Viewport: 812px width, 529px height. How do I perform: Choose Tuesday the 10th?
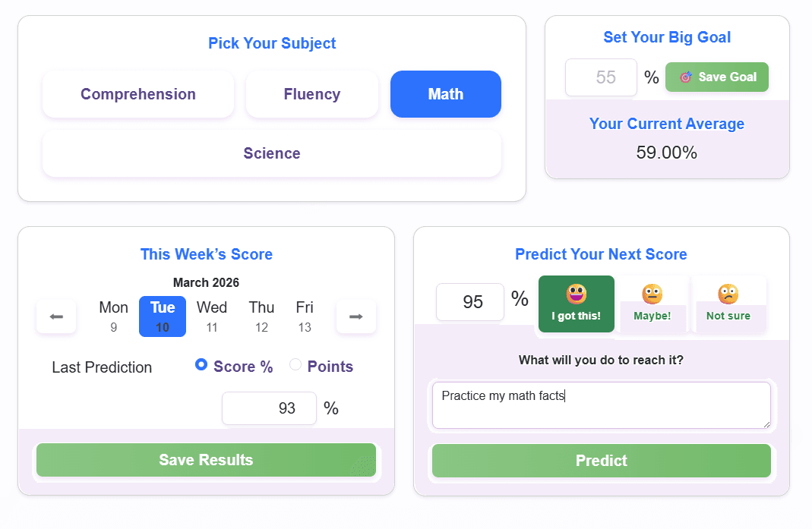click(x=162, y=316)
